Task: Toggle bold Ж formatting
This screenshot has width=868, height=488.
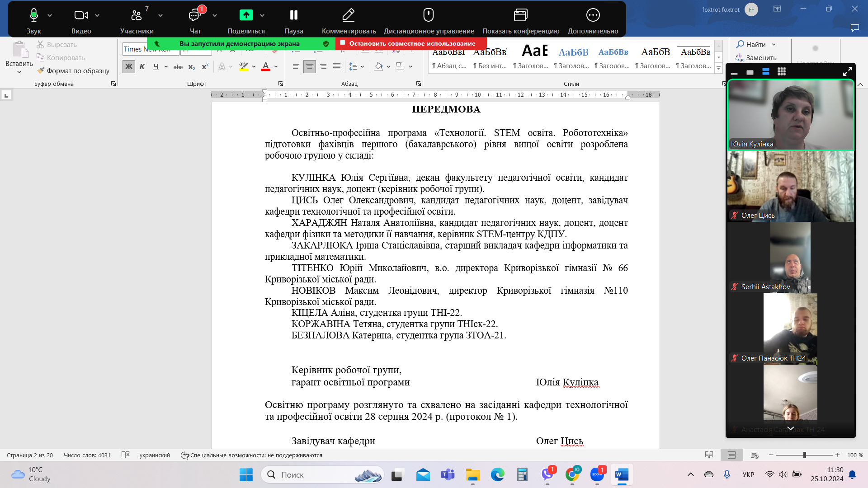Action: (x=129, y=66)
